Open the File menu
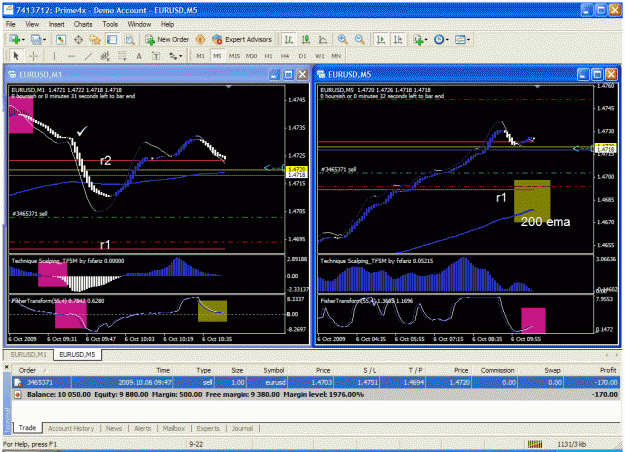 pos(11,24)
